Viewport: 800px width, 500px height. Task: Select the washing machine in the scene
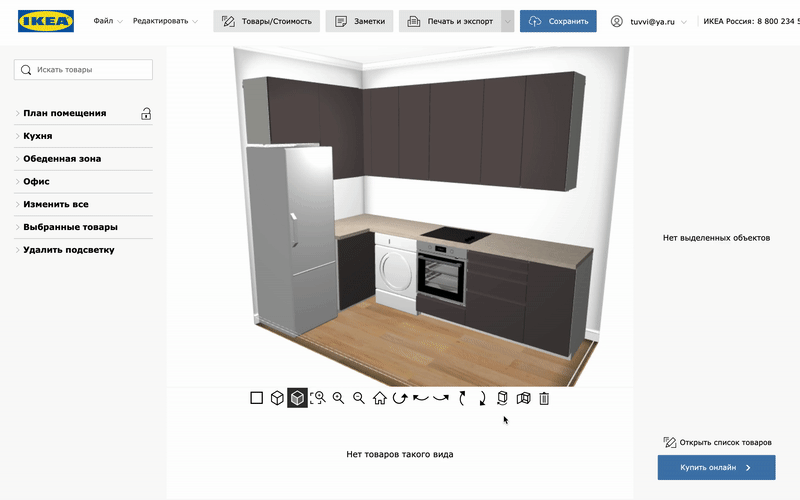coord(396,273)
